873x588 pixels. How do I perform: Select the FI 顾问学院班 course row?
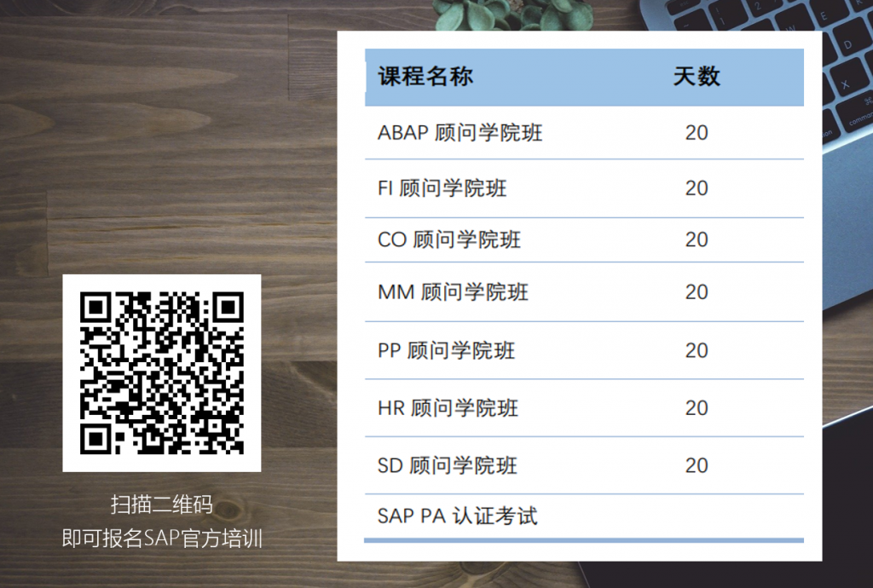click(584, 188)
